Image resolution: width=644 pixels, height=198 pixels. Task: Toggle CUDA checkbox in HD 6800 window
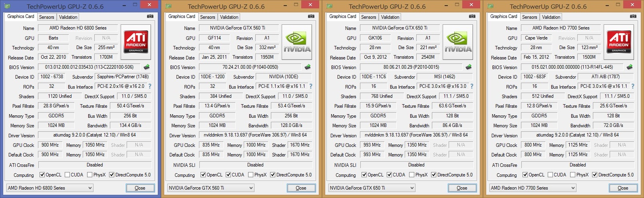[67, 175]
